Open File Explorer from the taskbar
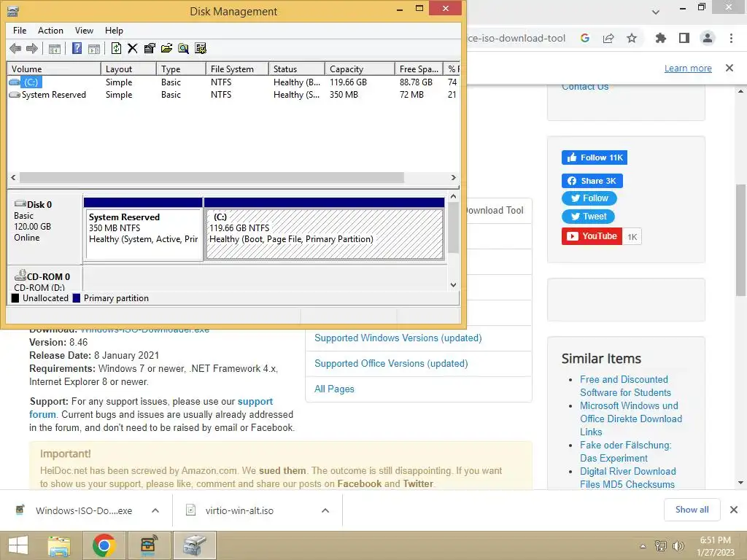Image resolution: width=747 pixels, height=560 pixels. [59, 545]
